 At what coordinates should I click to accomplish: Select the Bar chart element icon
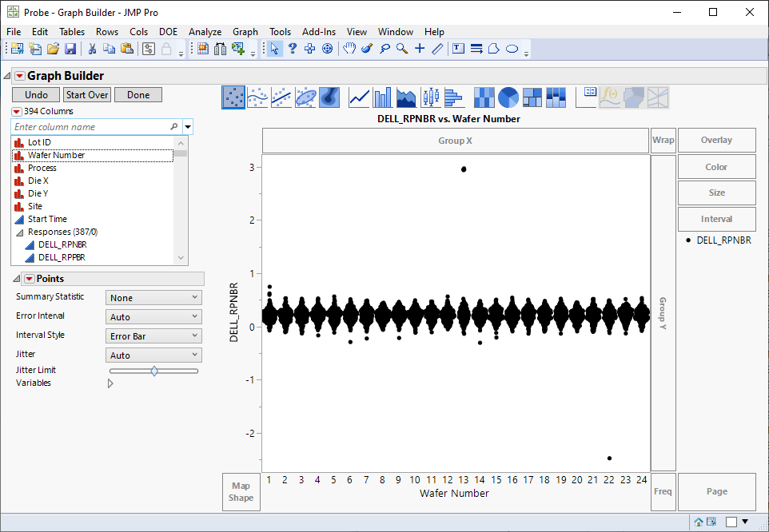(383, 97)
